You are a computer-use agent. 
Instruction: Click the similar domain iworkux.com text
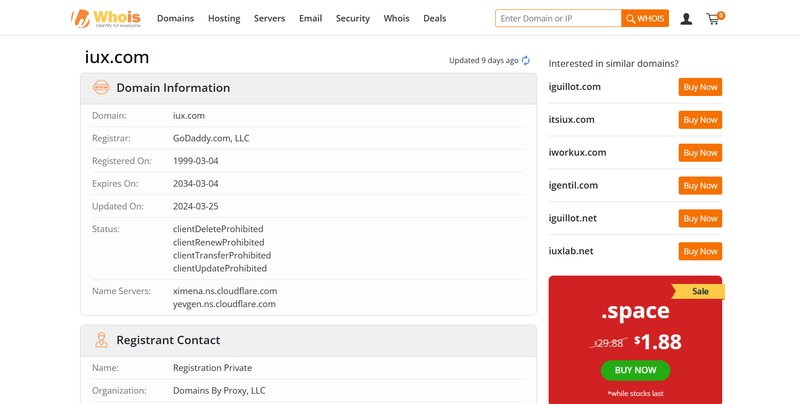(577, 153)
